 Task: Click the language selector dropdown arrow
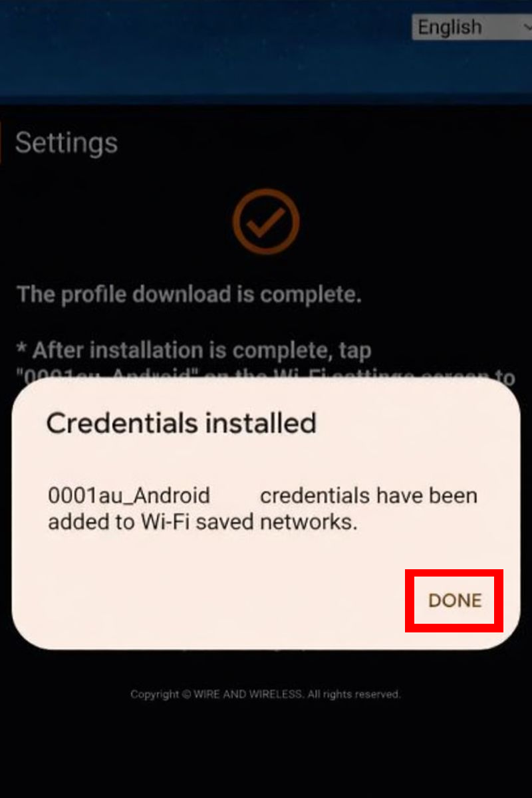pos(525,27)
